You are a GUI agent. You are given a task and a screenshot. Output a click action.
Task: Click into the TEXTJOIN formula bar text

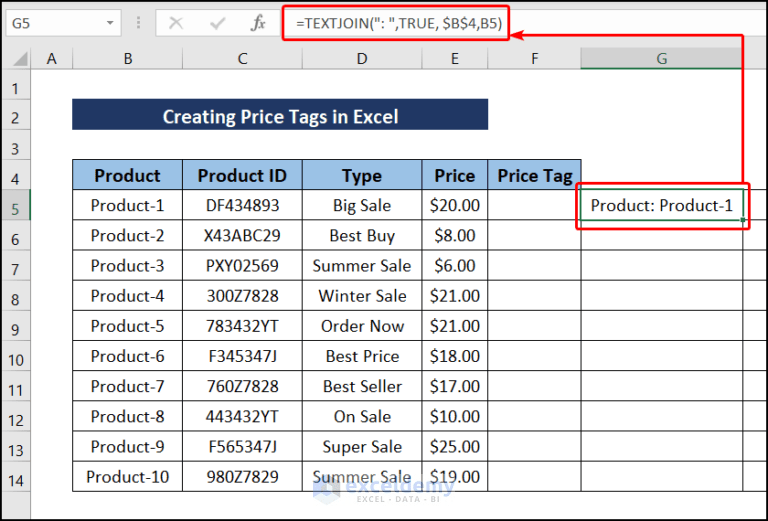coord(399,23)
